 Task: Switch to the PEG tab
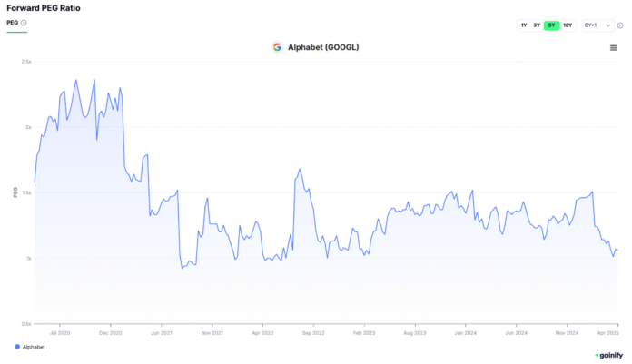click(13, 23)
